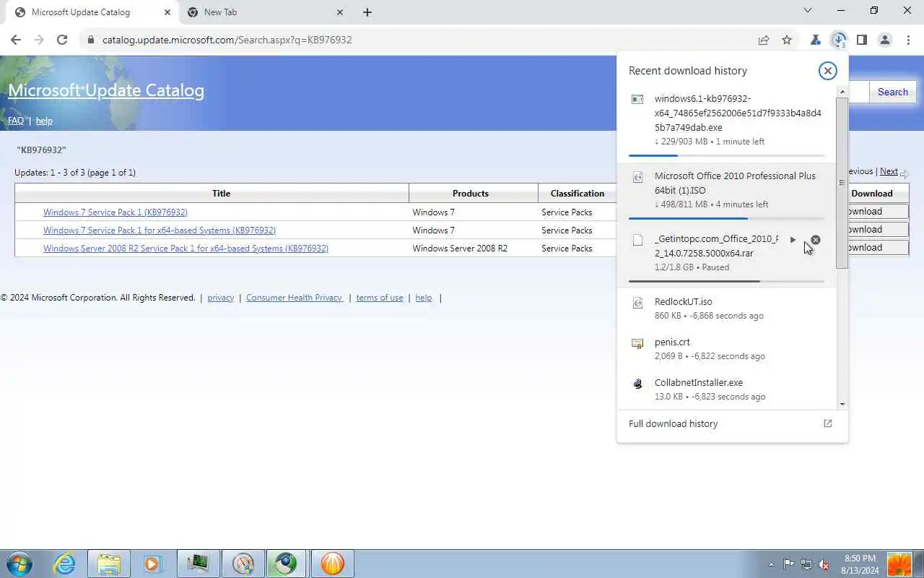Open Windows Server 2008 R2 SP1 x64 link

click(x=186, y=249)
